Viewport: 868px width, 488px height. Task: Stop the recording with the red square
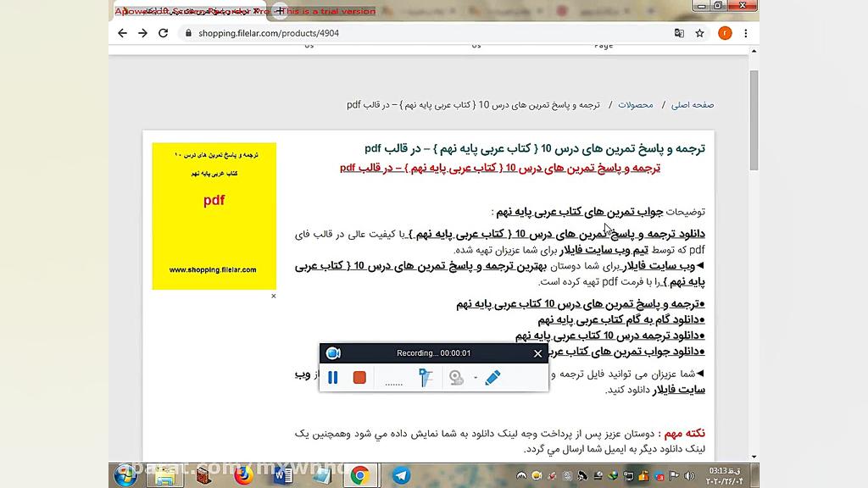[x=359, y=377]
